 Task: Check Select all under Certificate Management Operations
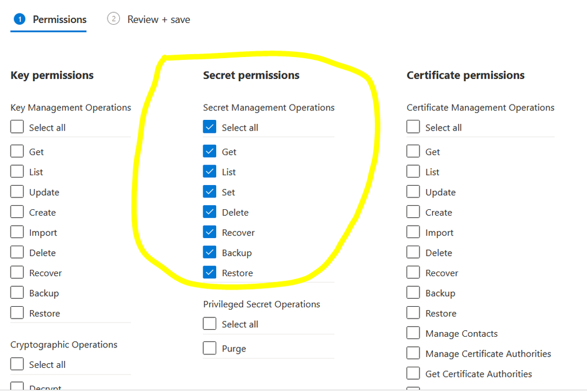[414, 128]
